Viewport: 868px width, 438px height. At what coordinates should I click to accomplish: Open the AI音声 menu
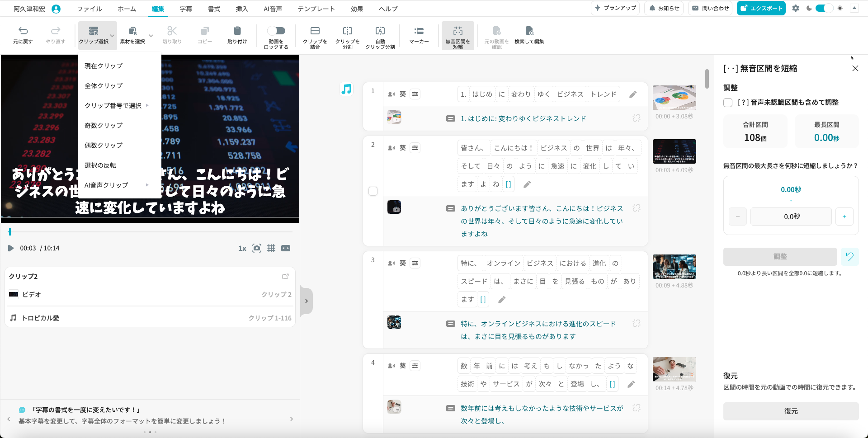coord(273,9)
